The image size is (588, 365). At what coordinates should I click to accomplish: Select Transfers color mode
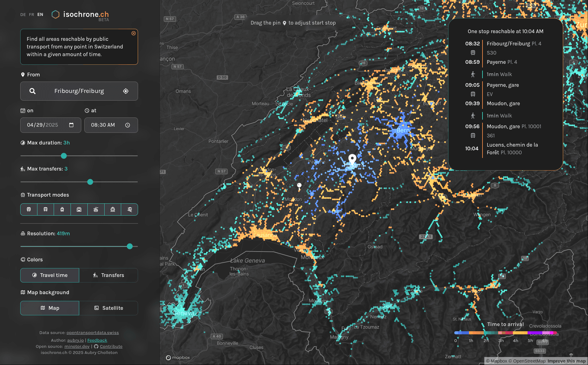point(109,275)
